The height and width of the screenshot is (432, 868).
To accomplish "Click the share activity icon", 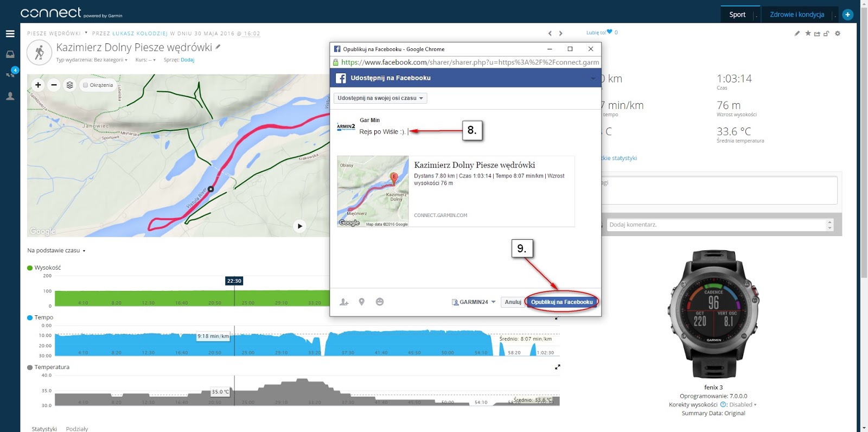I will tap(817, 33).
